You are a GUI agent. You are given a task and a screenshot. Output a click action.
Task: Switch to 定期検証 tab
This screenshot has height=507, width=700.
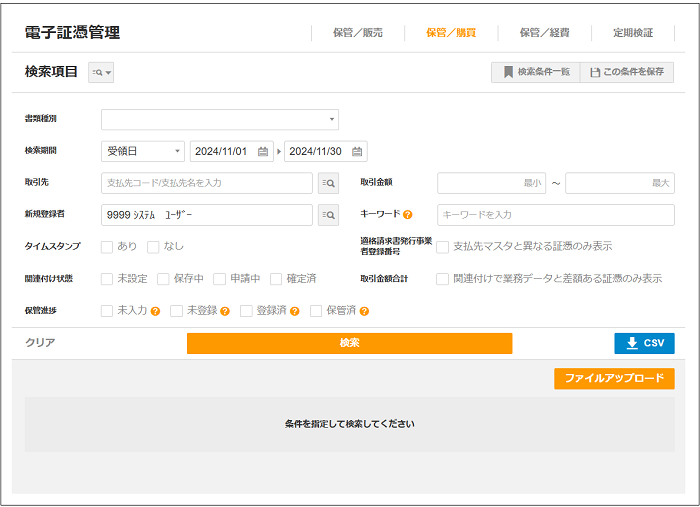633,33
